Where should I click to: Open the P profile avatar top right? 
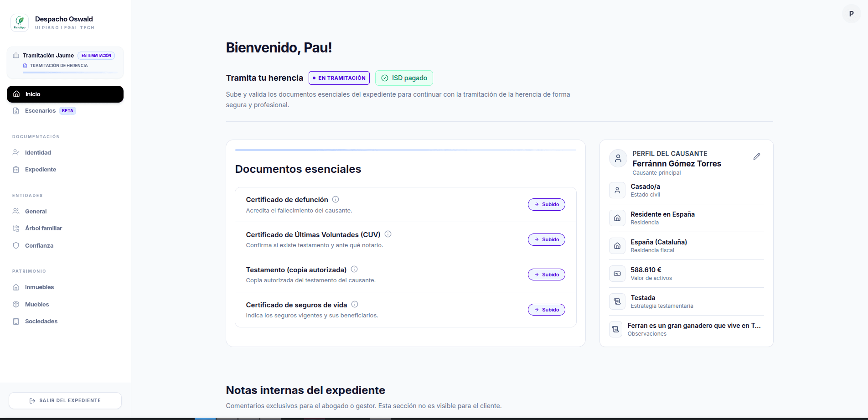click(851, 14)
